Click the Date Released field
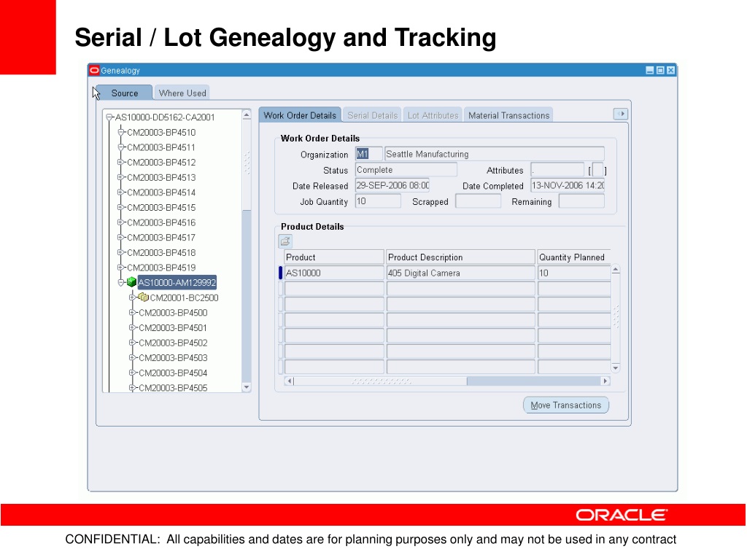Screen dimensions: 747x560 (392, 186)
